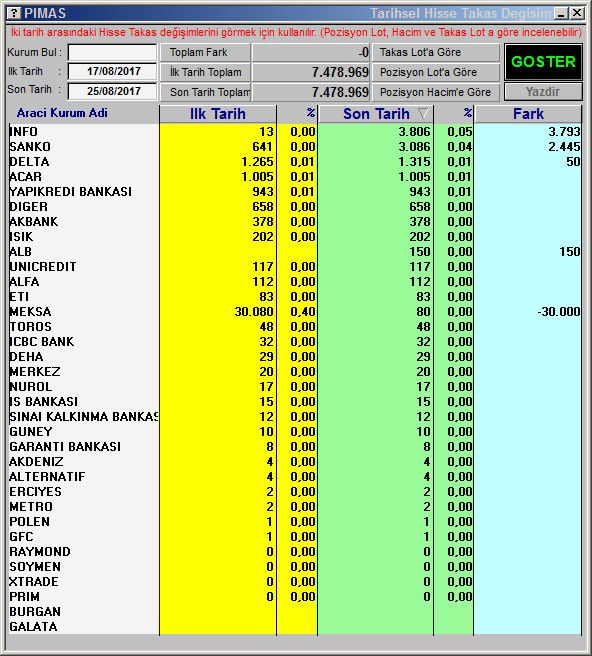This screenshot has height=656, width=592.
Task: Click the Son Tarih date field
Action: point(112,91)
